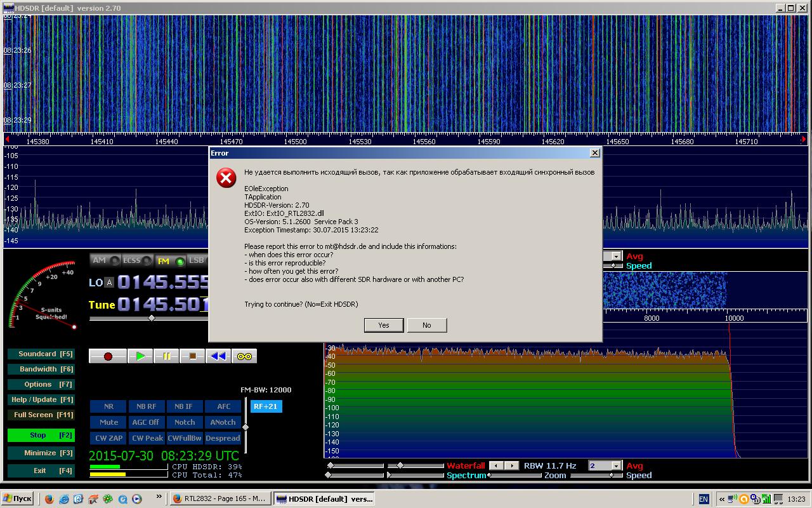Screen dimensions: 812x508
Task: Open the green flower ICQ quick launch icon
Action: (x=108, y=499)
